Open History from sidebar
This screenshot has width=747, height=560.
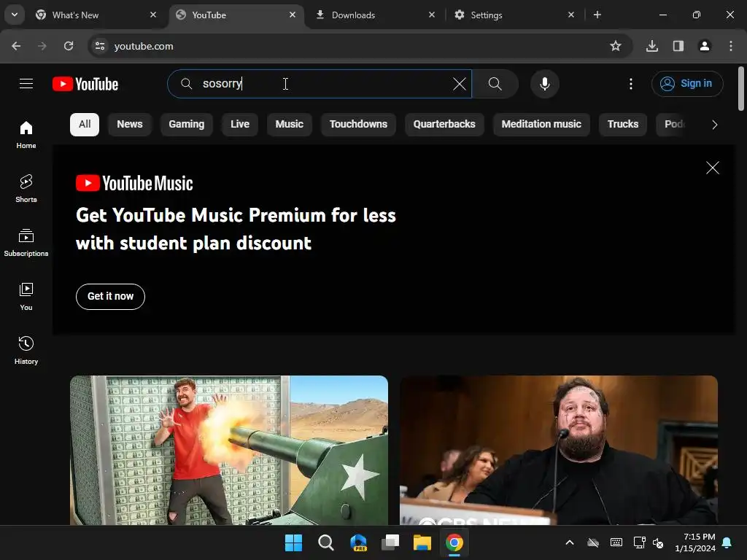tap(26, 350)
